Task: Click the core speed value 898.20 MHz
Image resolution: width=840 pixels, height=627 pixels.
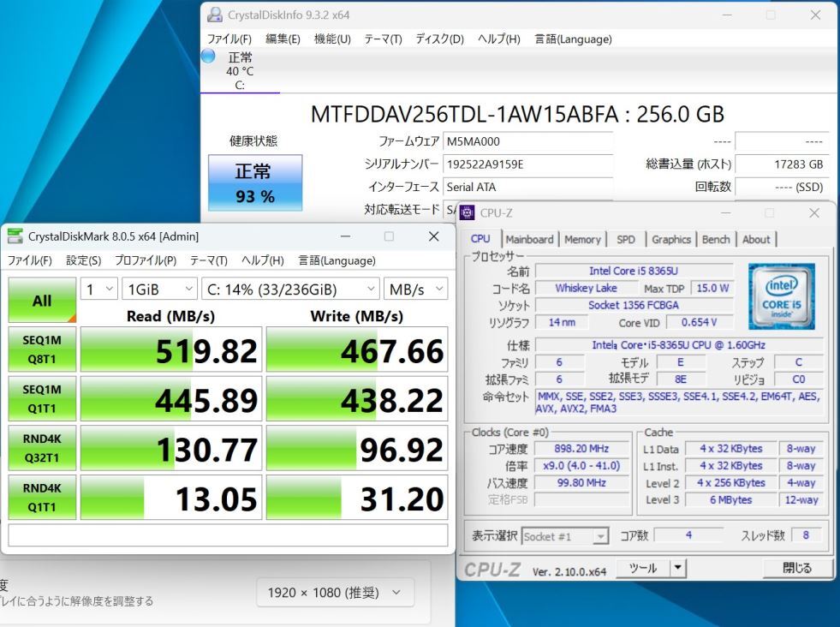Action: tap(581, 449)
